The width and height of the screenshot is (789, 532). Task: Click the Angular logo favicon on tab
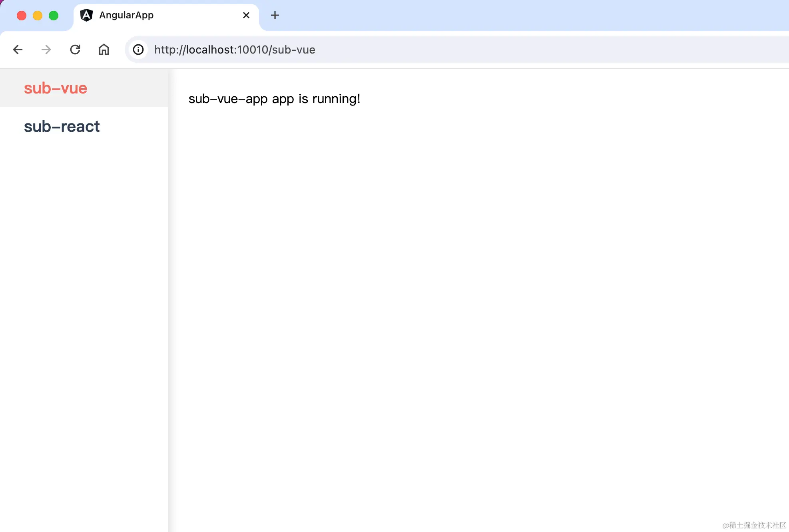tap(86, 15)
